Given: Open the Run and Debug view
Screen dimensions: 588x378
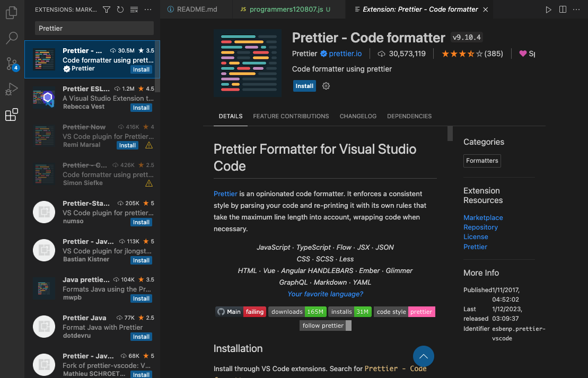Looking at the screenshot, I should (x=12, y=89).
